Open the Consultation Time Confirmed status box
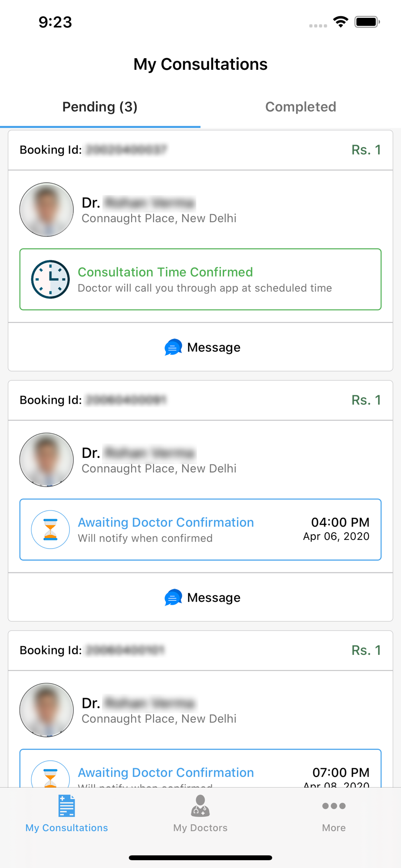Screen dimensions: 401x868 [x=200, y=279]
